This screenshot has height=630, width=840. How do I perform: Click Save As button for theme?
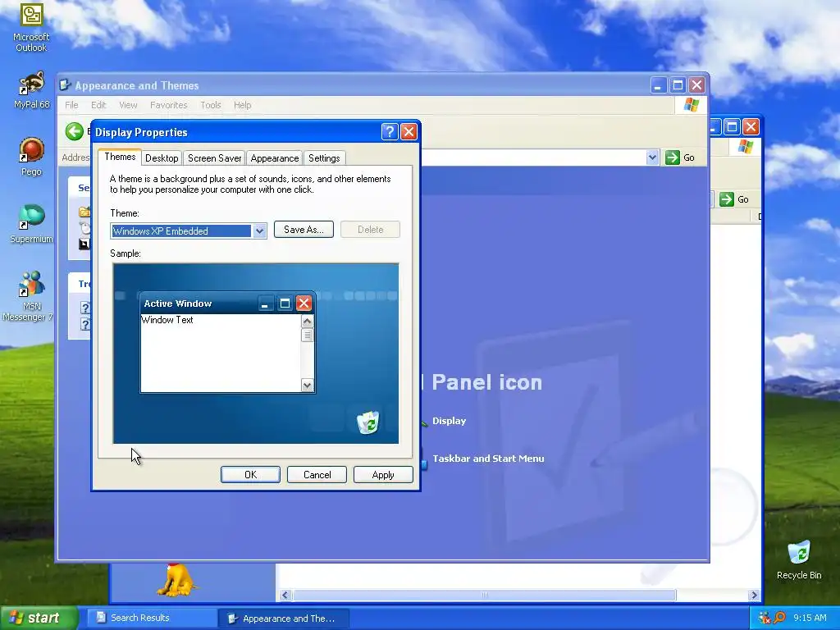pyautogui.click(x=304, y=230)
